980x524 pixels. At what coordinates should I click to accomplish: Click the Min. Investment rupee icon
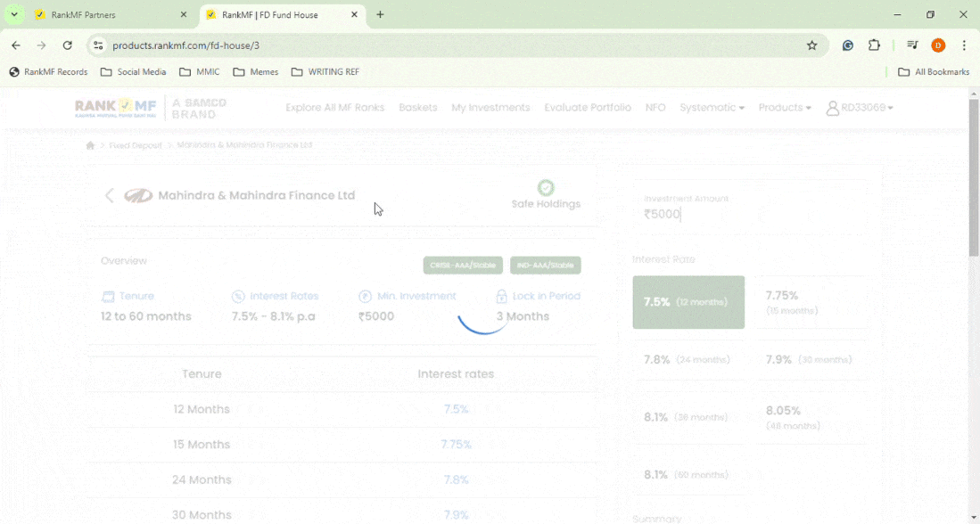coord(365,296)
